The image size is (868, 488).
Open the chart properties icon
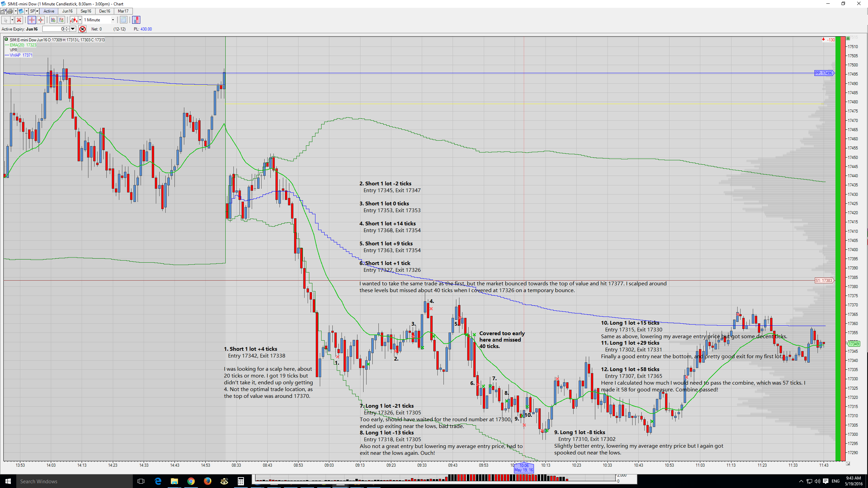(3, 11)
